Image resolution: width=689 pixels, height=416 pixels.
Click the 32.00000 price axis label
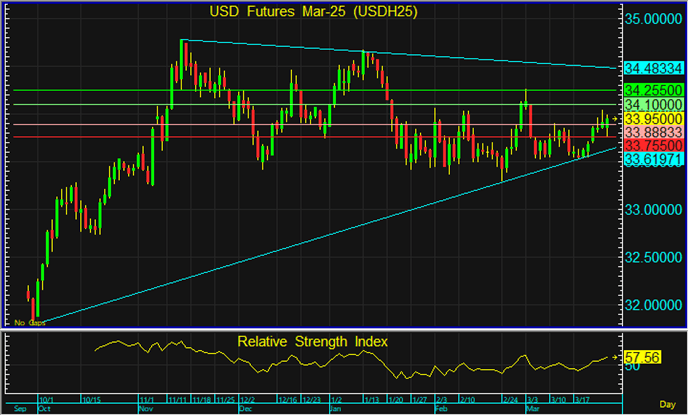pos(655,304)
